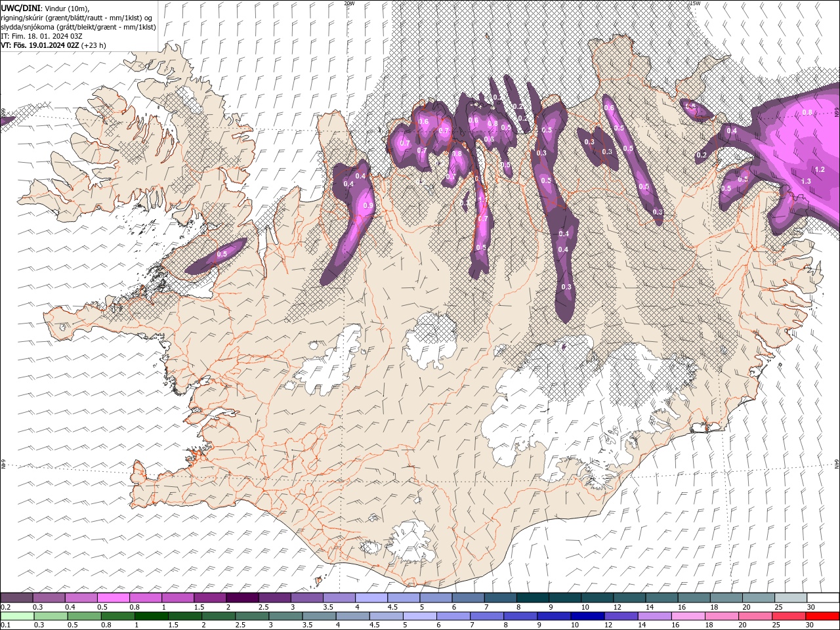840x630 pixels.
Task: Click the UWC/DINI model title
Action: pos(22,8)
